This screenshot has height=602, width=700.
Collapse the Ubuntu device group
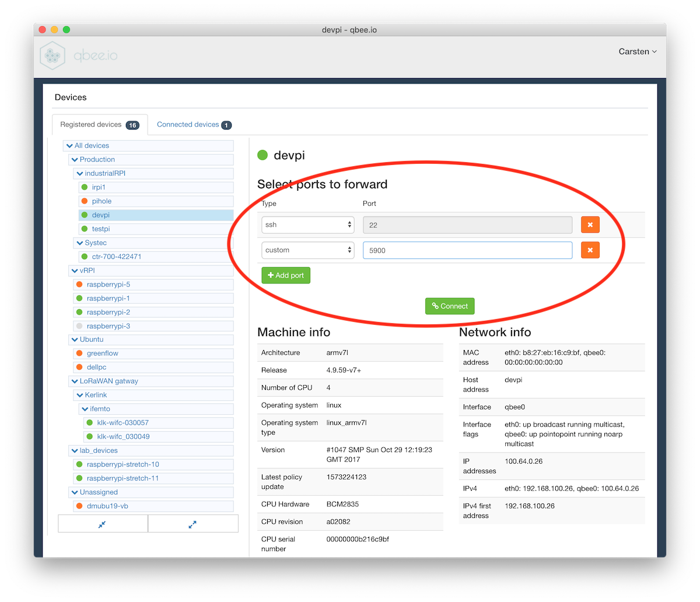tap(75, 339)
